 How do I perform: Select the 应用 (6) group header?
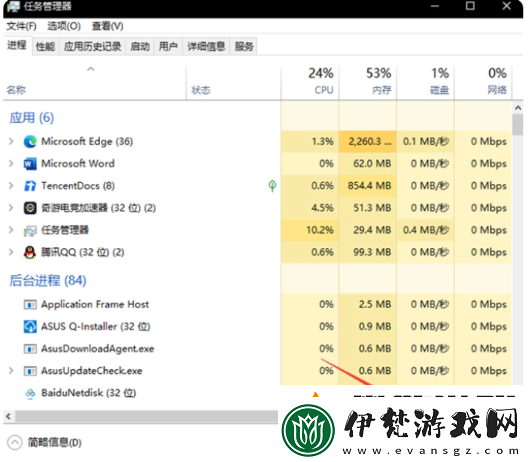pos(32,118)
